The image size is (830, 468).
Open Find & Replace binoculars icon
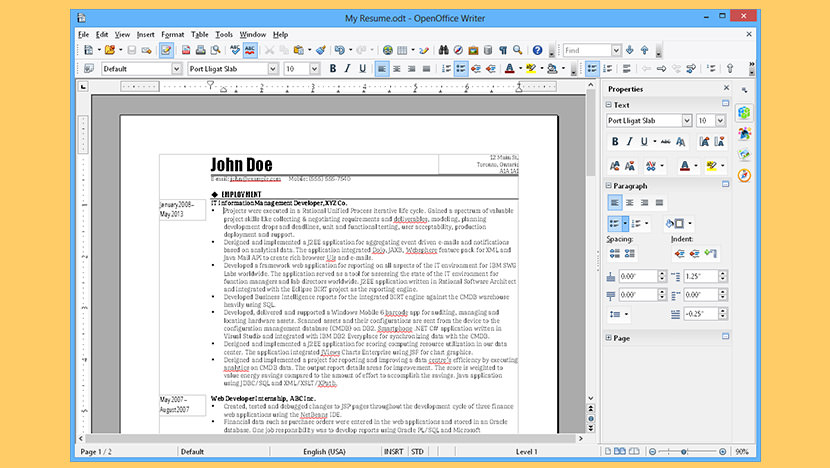[444, 50]
